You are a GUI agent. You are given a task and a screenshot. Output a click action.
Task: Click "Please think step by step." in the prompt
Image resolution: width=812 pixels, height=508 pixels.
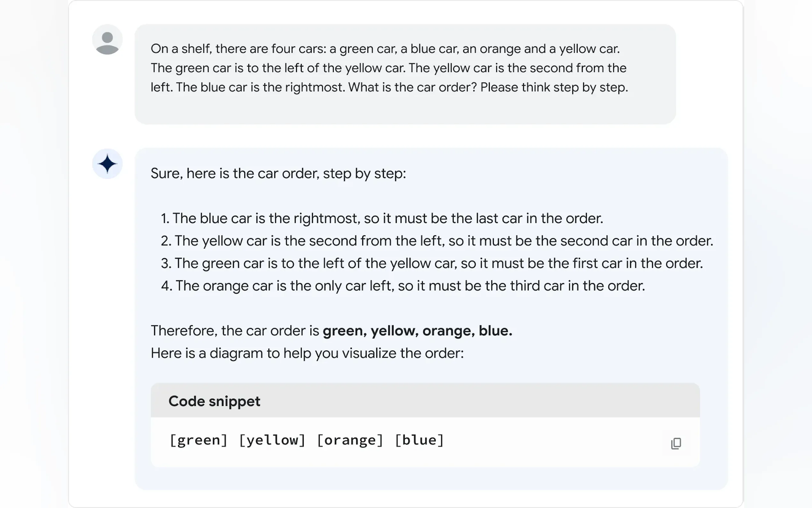554,87
